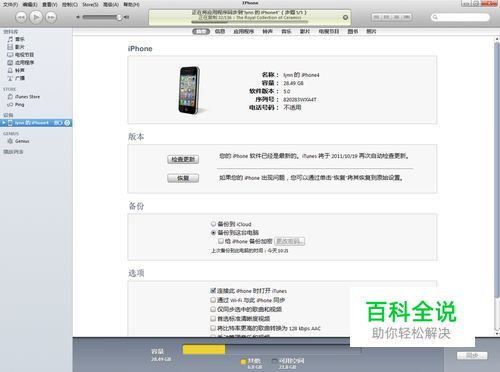Select 备份到 iCloud radio button
Screen dimensions: 500x372
pyautogui.click(x=213, y=224)
